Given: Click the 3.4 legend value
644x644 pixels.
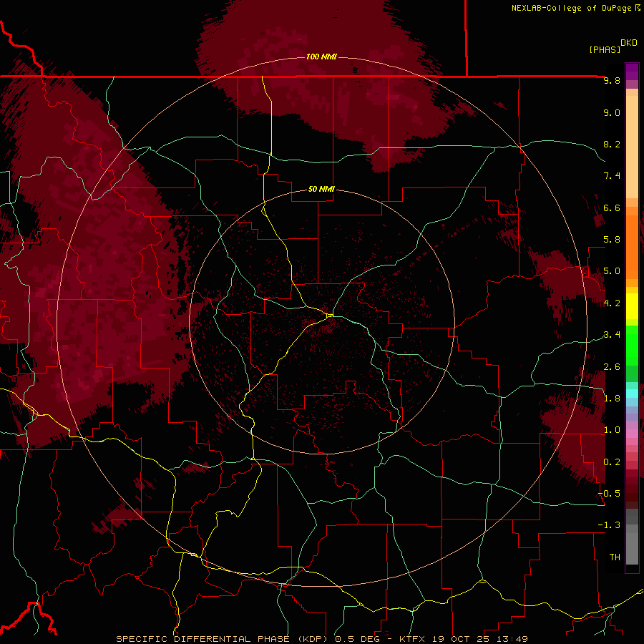Looking at the screenshot, I should [612, 335].
